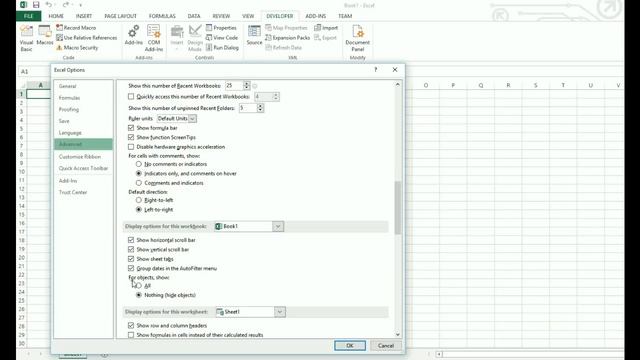Image resolution: width=640 pixels, height=360 pixels.
Task: Check Quickly access this number of Recent Workbooks
Action: (131, 97)
